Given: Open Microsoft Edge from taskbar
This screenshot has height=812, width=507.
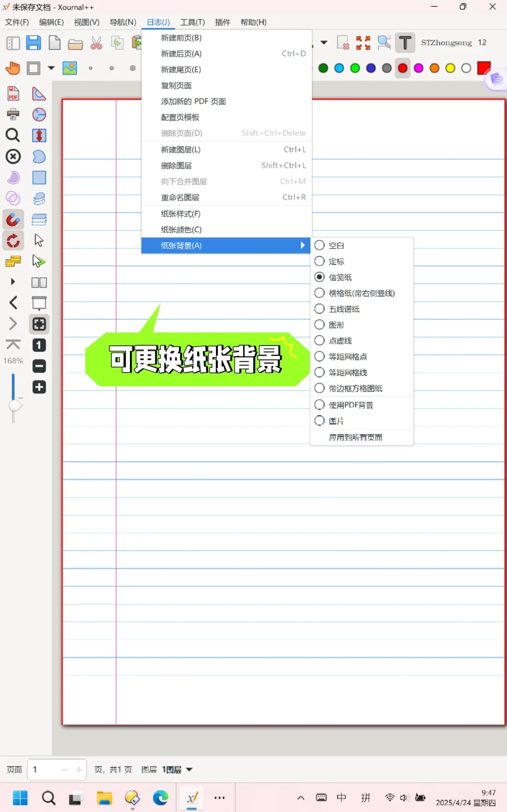Looking at the screenshot, I should (x=161, y=797).
